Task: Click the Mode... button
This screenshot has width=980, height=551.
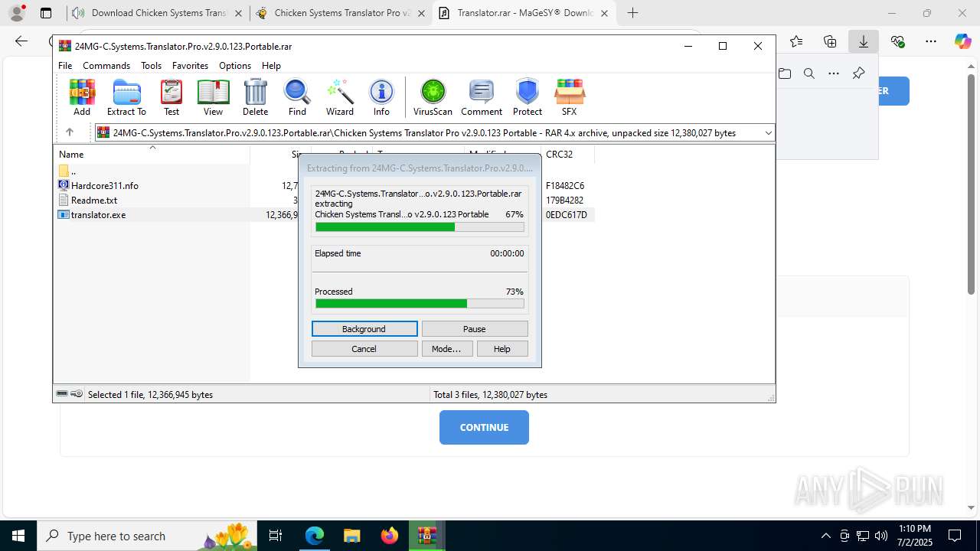Action: tap(447, 349)
